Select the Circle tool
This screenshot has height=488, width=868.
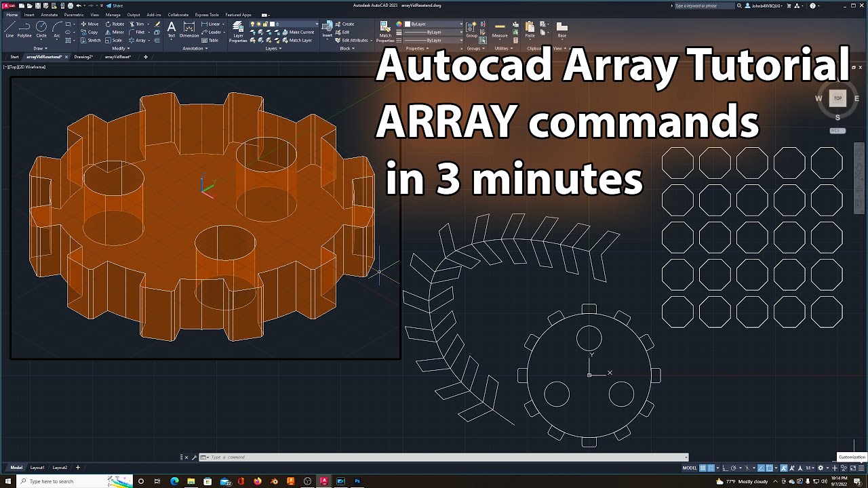coord(41,28)
